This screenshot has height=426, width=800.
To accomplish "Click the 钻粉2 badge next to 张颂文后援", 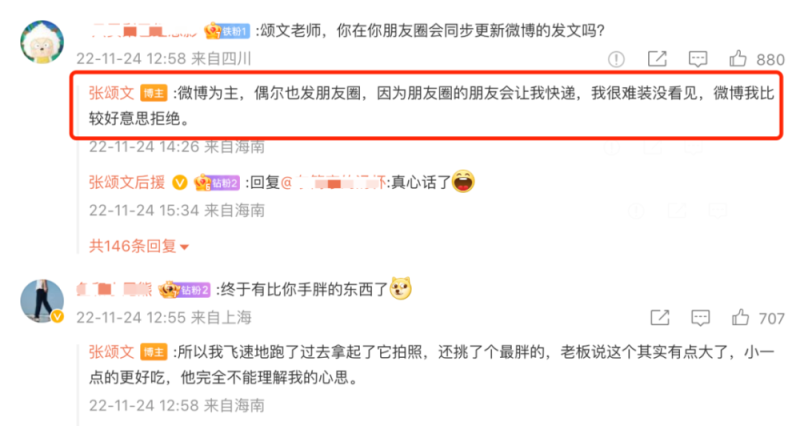I will pos(217,183).
